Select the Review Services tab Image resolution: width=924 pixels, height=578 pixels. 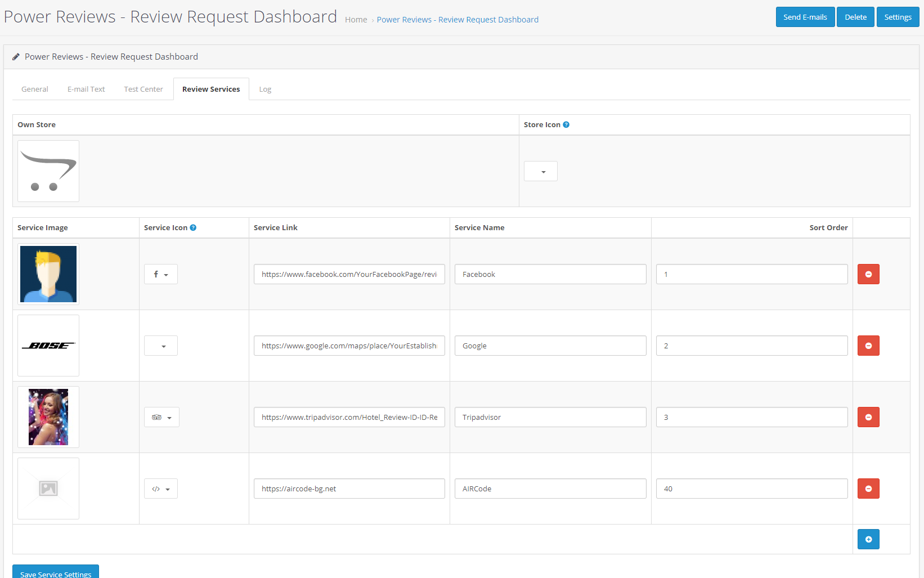pos(211,89)
